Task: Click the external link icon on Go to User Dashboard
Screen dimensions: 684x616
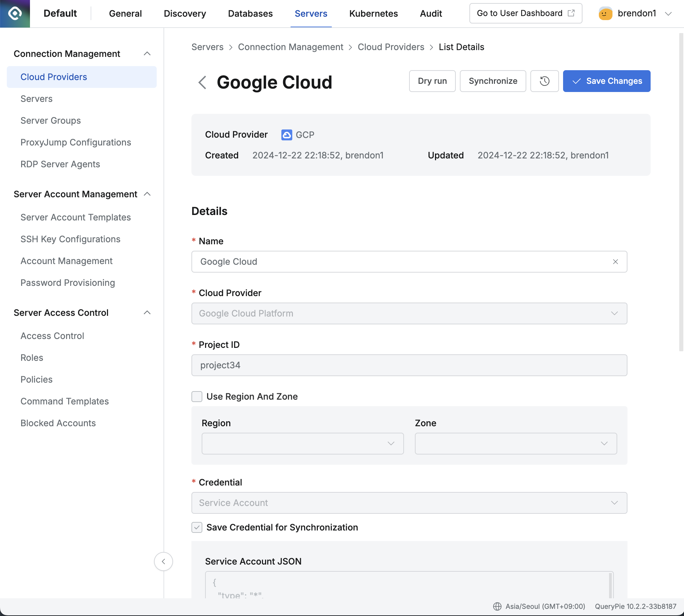Action: click(571, 13)
